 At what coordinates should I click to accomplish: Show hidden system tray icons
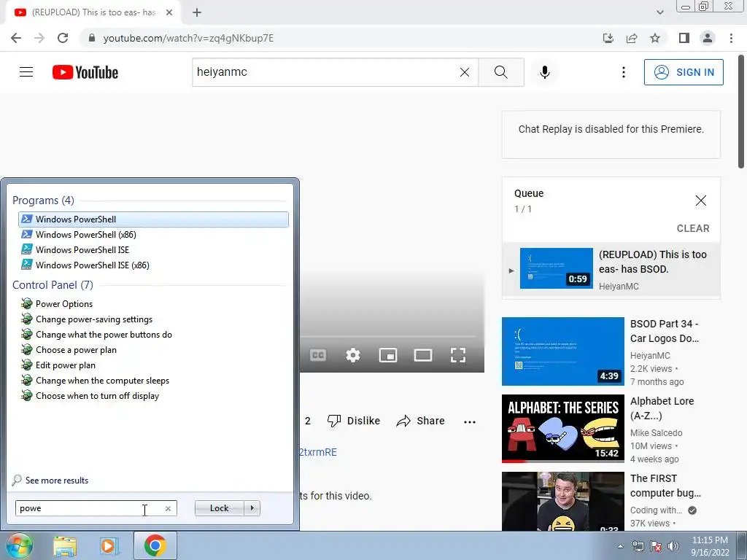(x=620, y=547)
